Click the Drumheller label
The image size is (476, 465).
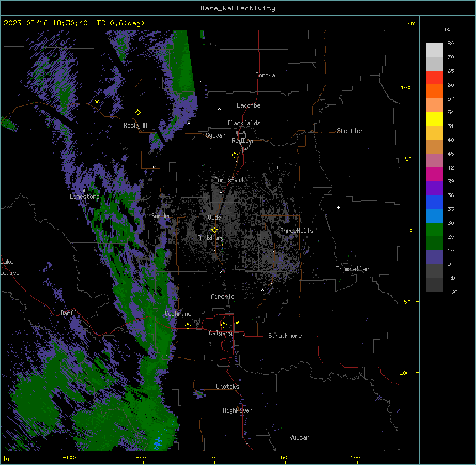pos(352,269)
